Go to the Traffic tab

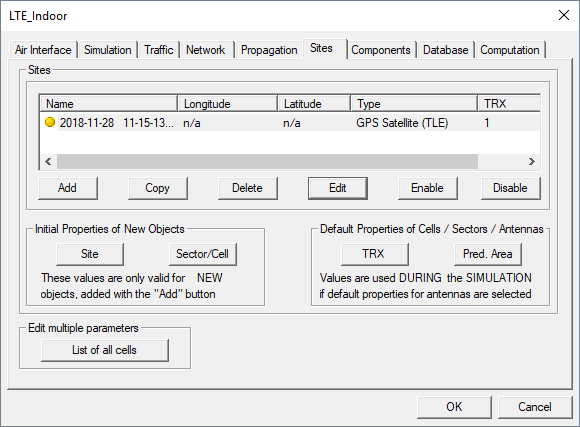[x=159, y=50]
